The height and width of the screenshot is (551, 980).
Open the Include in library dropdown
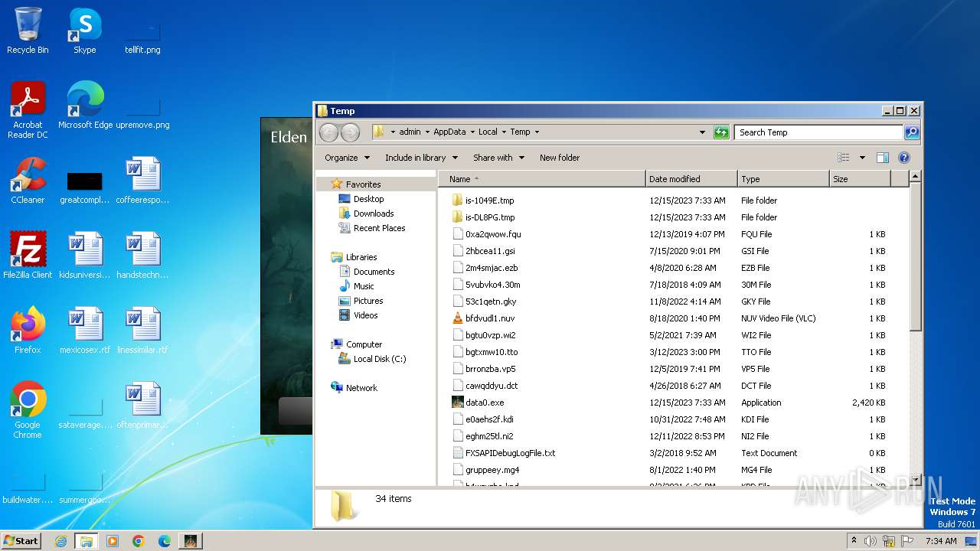coord(421,158)
